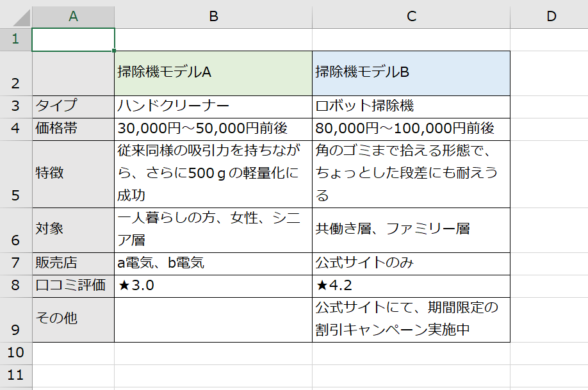Select the cell 30,000円～50,000円前後
The image size is (588, 390).
(x=213, y=129)
